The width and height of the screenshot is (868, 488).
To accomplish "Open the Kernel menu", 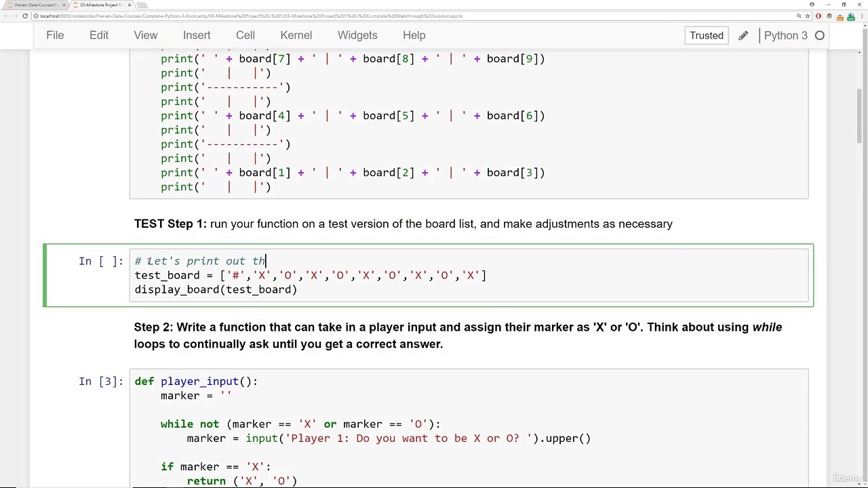I will click(296, 35).
